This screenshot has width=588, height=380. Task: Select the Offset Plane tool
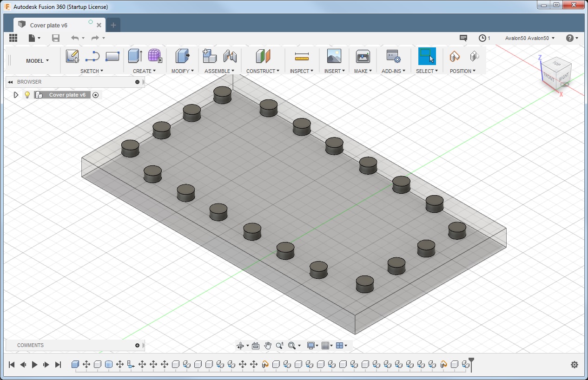coord(263,56)
